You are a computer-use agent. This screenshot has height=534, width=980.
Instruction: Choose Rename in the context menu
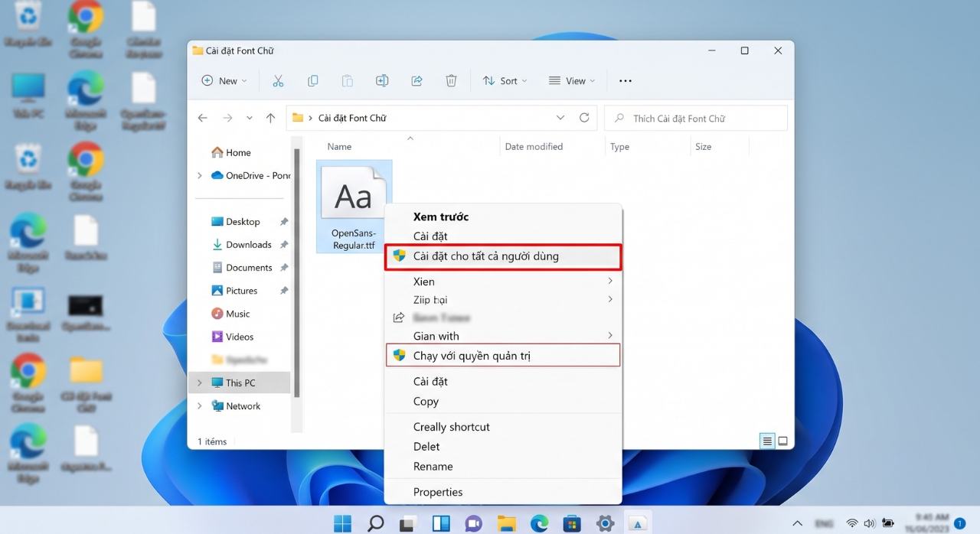[503, 467]
